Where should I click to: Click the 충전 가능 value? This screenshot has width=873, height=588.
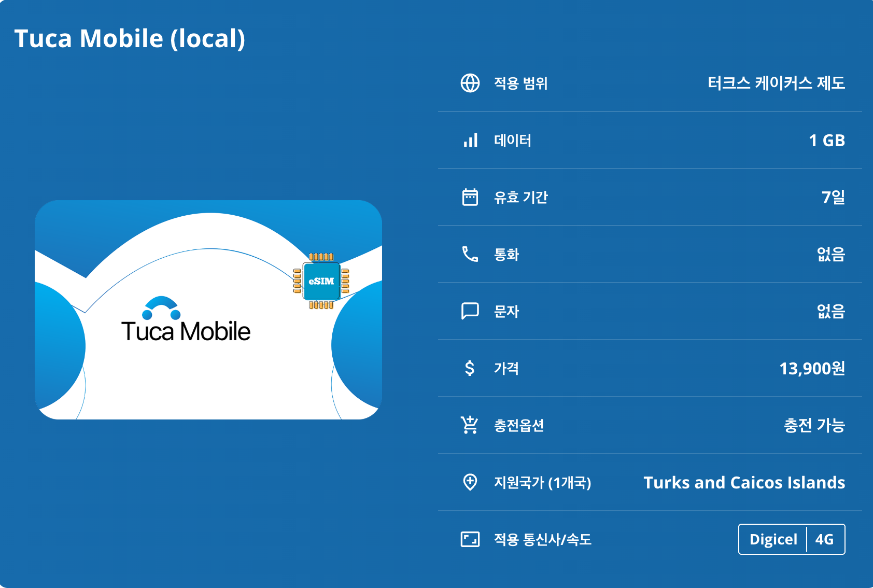tap(814, 425)
